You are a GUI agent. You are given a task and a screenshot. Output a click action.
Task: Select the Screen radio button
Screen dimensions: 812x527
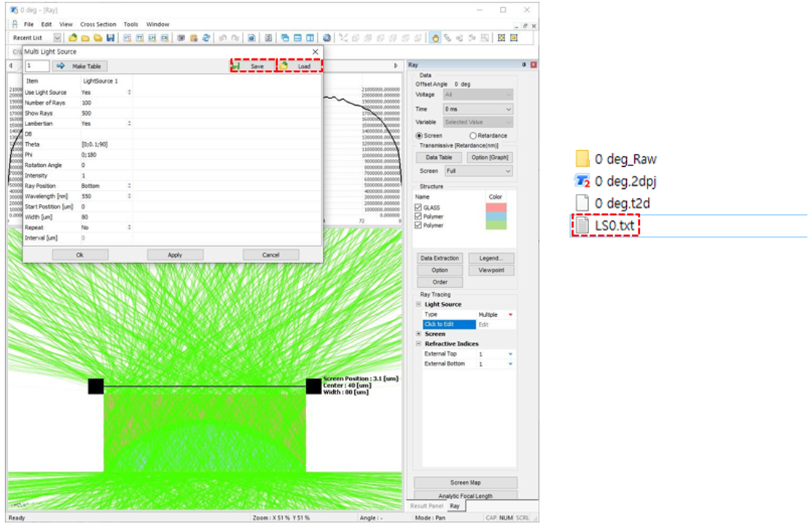pos(419,136)
